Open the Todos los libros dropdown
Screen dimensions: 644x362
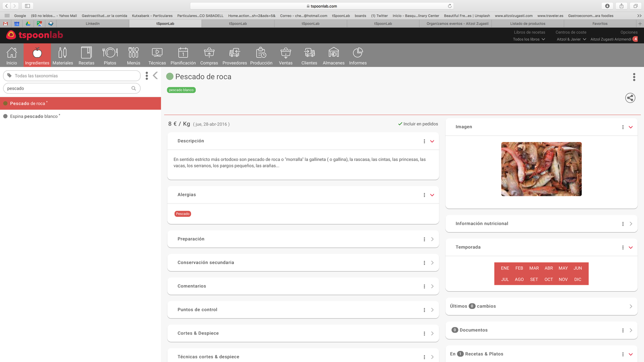pos(529,39)
